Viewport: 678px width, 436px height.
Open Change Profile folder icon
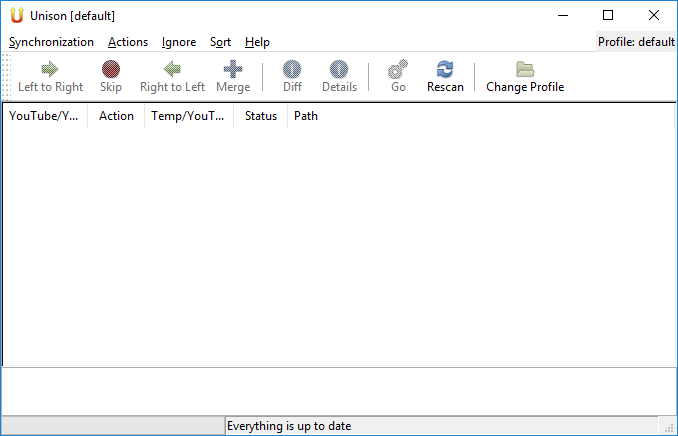(x=525, y=69)
